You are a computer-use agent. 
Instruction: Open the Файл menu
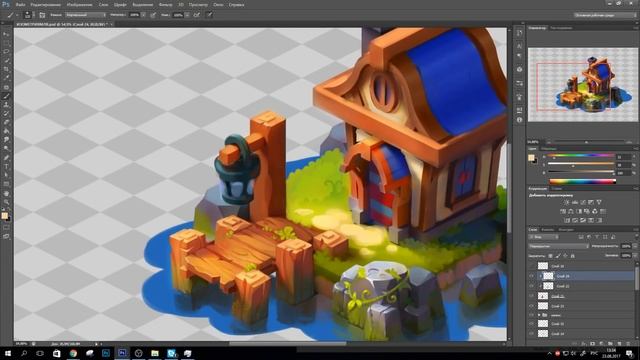click(x=20, y=5)
